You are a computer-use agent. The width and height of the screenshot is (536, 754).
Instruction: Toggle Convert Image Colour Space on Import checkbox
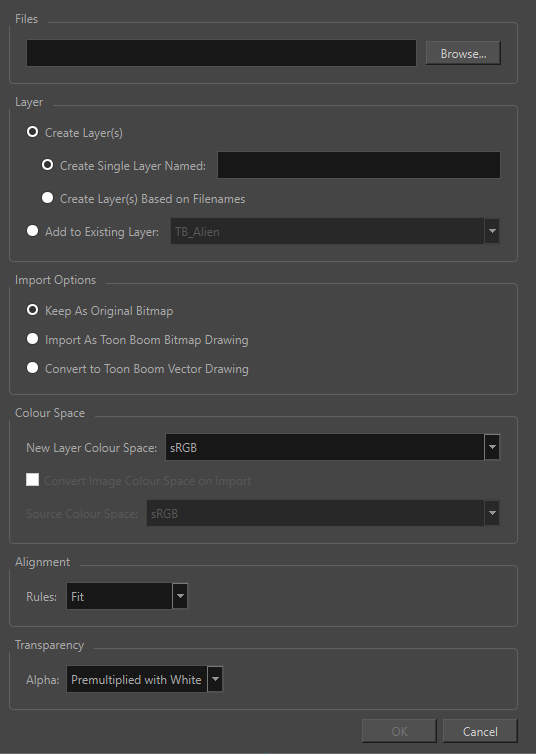click(x=33, y=479)
